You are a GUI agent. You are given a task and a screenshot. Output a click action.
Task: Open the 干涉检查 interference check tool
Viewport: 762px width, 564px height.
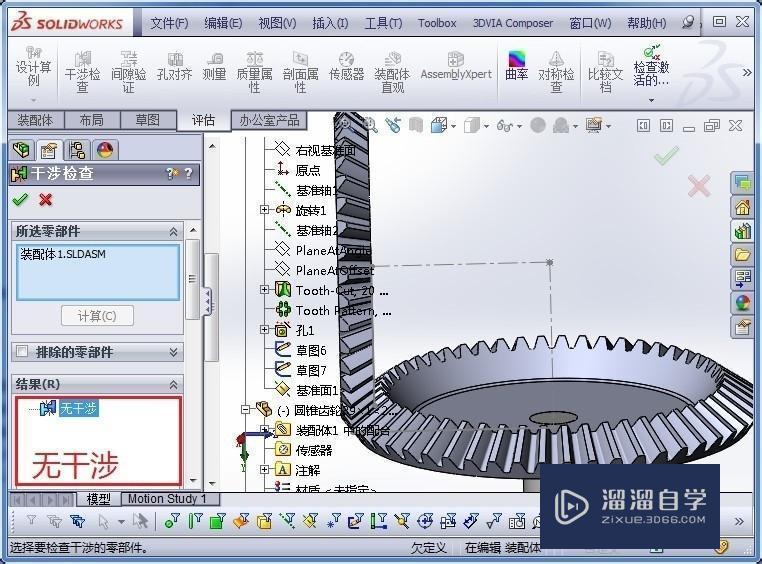click(82, 73)
